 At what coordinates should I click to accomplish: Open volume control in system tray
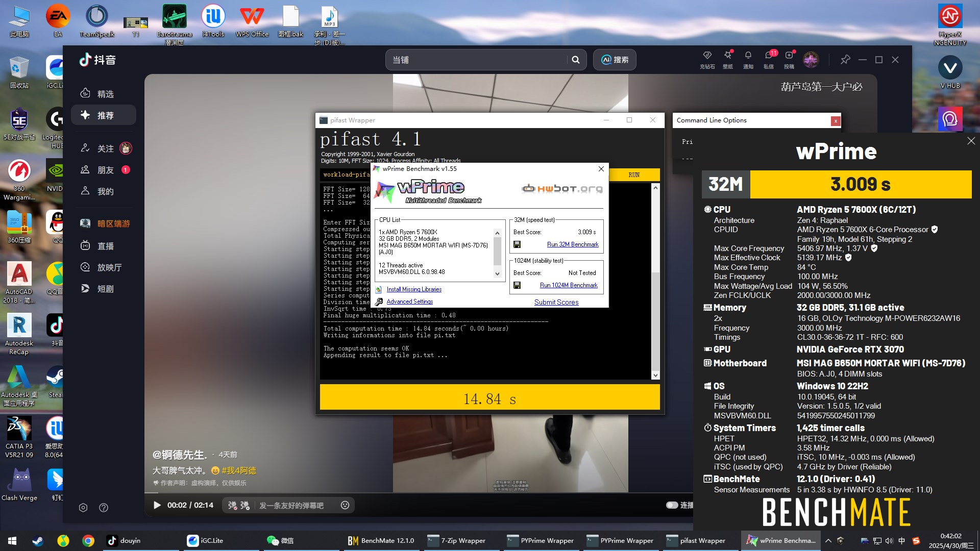(x=889, y=541)
